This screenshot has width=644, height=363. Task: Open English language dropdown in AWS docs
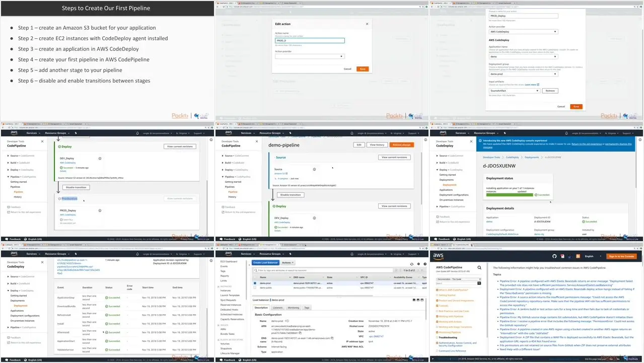coord(593,256)
